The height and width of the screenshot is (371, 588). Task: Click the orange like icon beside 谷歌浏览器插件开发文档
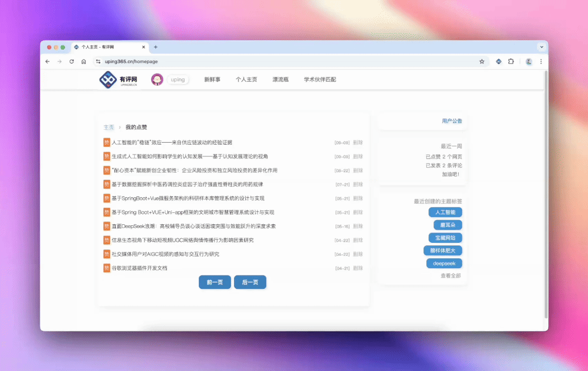107,268
